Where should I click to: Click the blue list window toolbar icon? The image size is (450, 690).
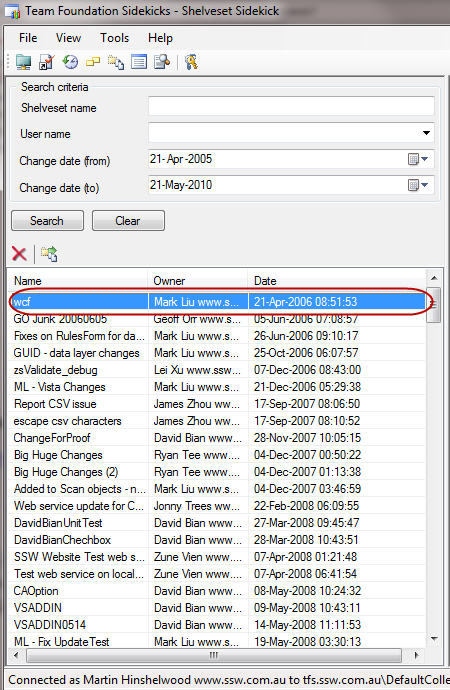139,62
